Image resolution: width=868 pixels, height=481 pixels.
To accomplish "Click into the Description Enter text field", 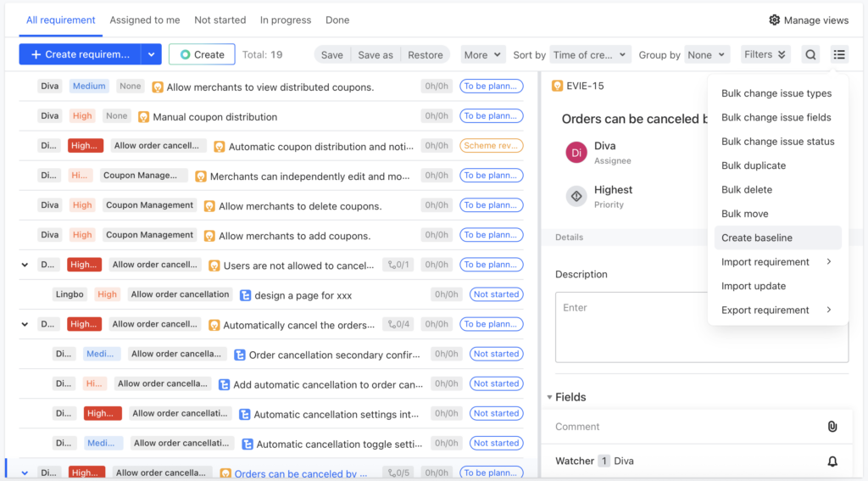I will tap(631, 327).
